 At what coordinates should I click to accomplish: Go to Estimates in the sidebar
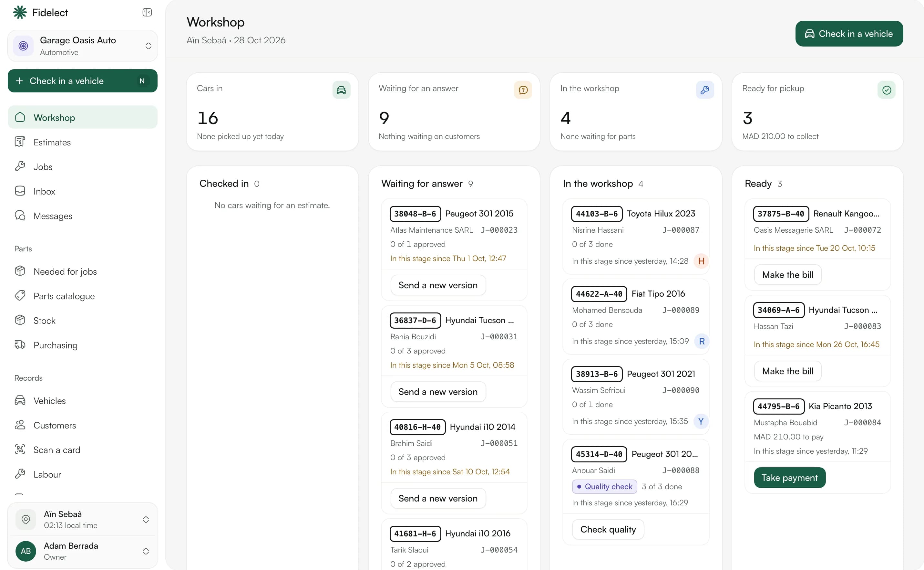(x=83, y=142)
